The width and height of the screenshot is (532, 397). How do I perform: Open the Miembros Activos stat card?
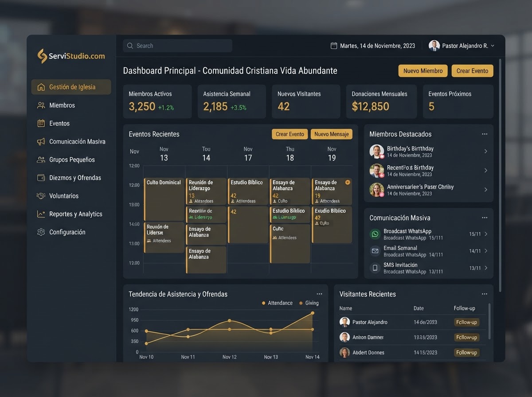(x=157, y=101)
